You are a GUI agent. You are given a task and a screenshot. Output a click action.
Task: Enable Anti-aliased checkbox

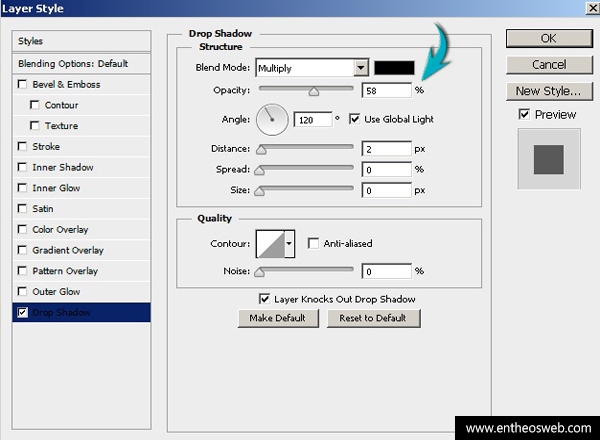pos(313,243)
